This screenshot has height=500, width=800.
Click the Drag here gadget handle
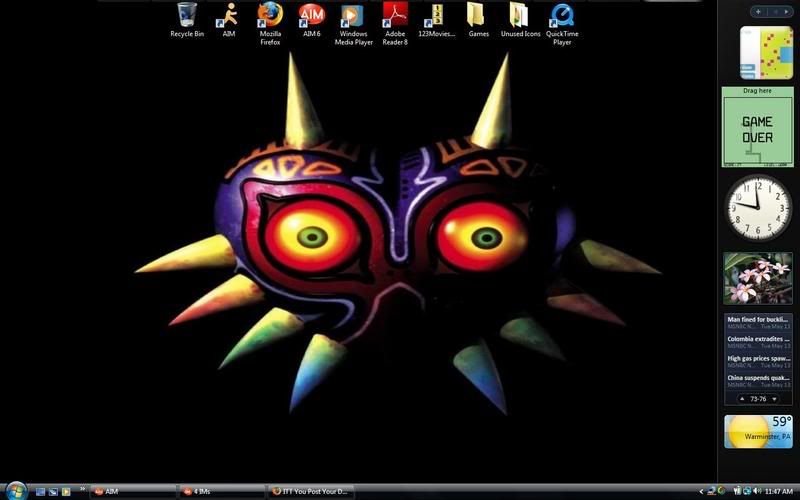click(x=758, y=91)
